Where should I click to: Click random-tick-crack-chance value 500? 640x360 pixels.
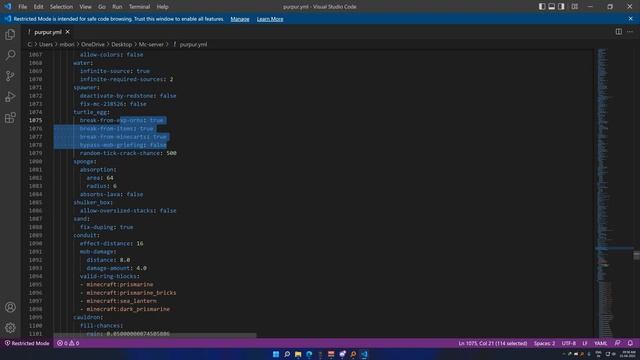171,153
